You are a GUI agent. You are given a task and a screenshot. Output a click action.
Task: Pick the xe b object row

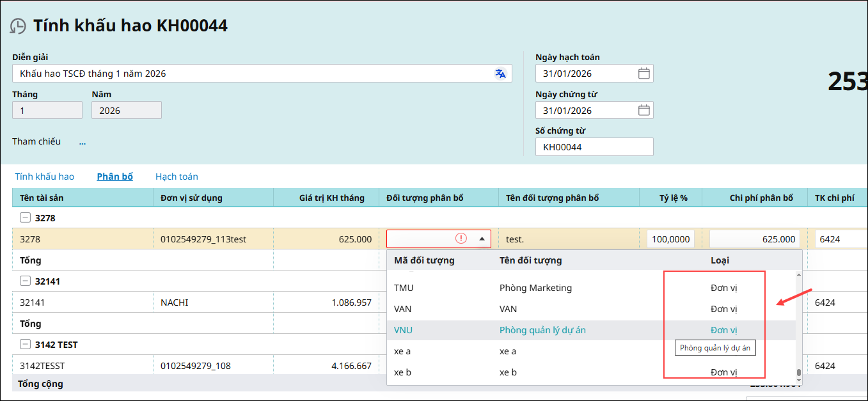click(x=508, y=372)
